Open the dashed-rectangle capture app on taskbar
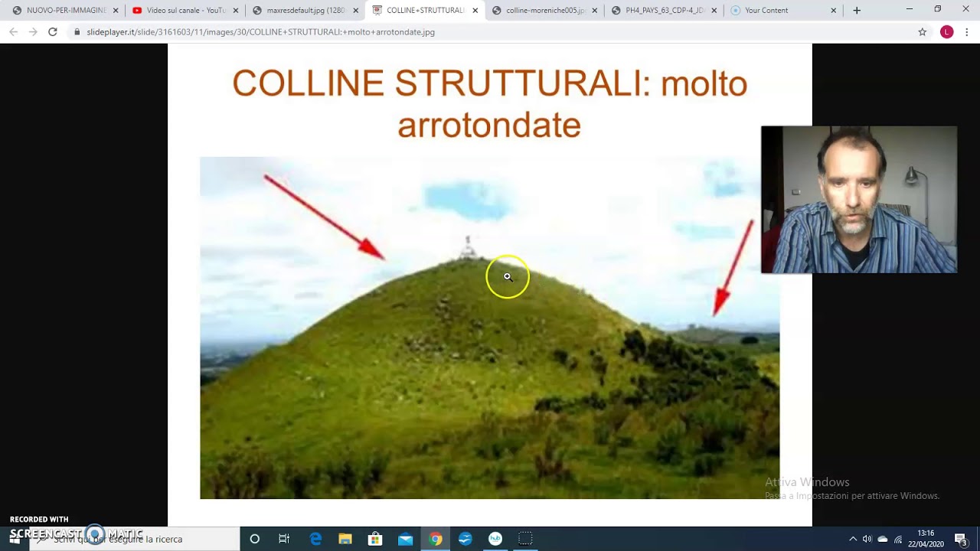 click(x=525, y=539)
